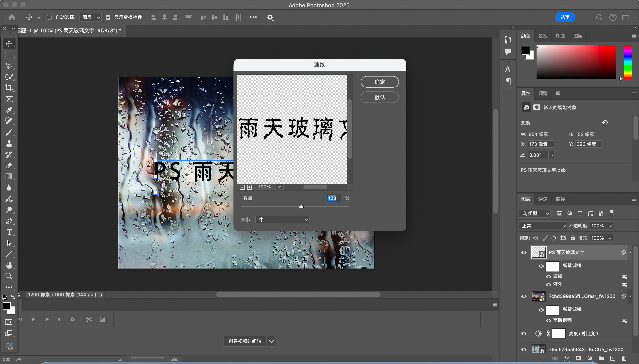Viewport: 639px width, 364px height.
Task: Select the Hand tool
Action: (x=9, y=265)
